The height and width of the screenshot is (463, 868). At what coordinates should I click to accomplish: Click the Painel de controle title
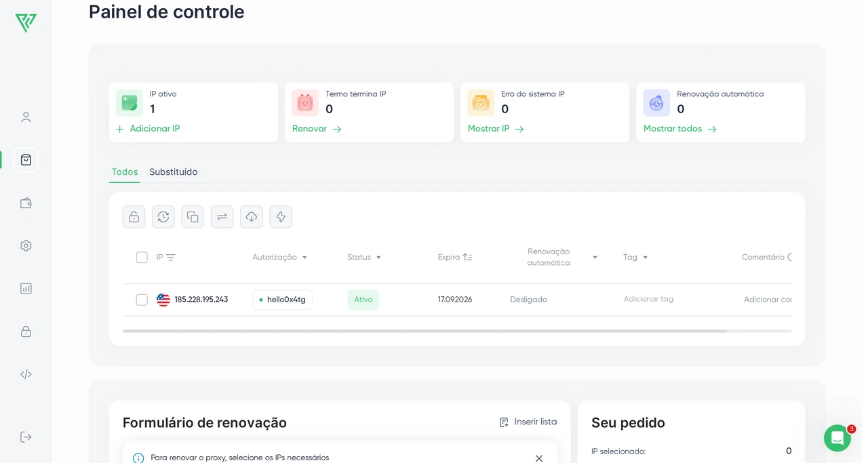tap(167, 12)
